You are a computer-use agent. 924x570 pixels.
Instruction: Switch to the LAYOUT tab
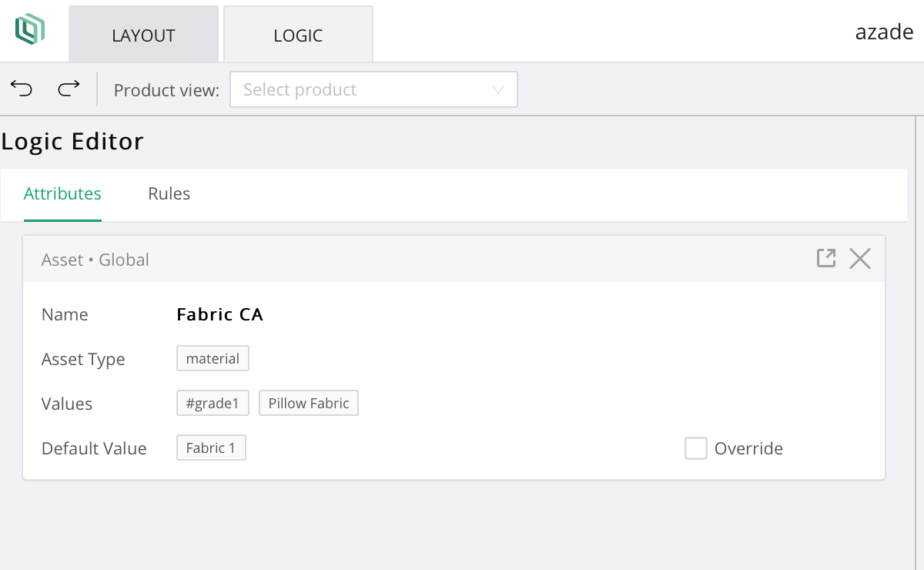click(143, 35)
